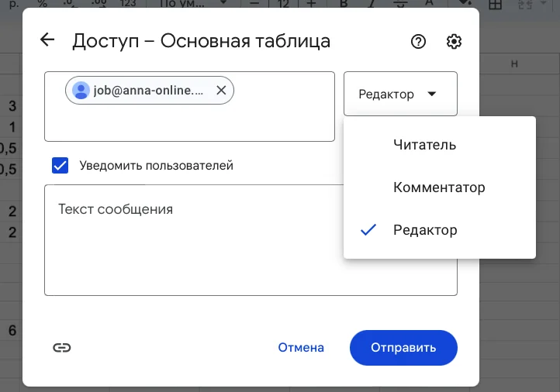Remove the job@anna-online recipient chip
Viewport: 560px width, 392px height.
click(x=221, y=91)
